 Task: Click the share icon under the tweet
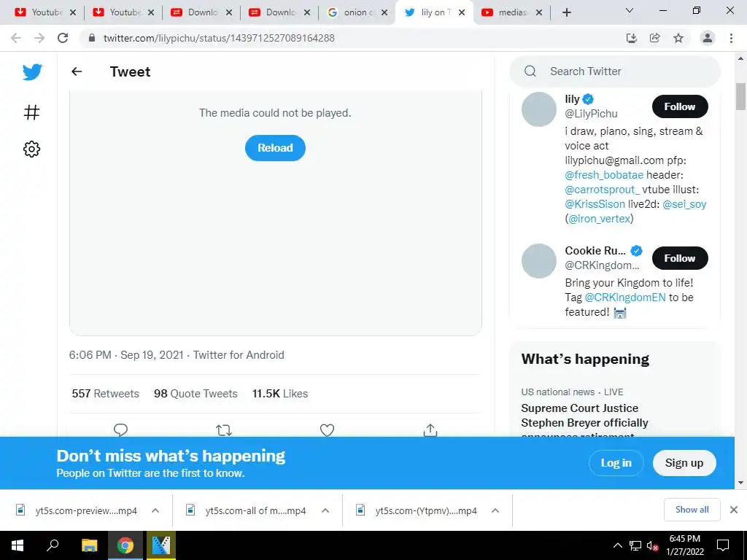click(430, 430)
